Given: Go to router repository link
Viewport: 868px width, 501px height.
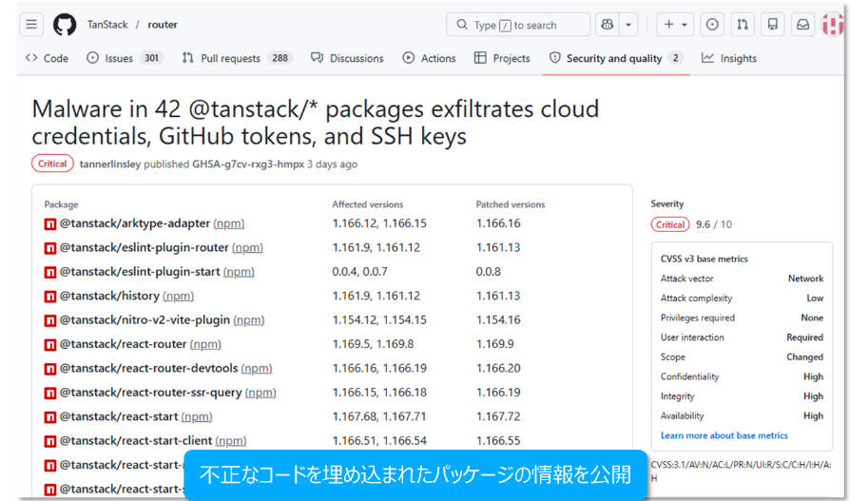Looking at the screenshot, I should [163, 25].
